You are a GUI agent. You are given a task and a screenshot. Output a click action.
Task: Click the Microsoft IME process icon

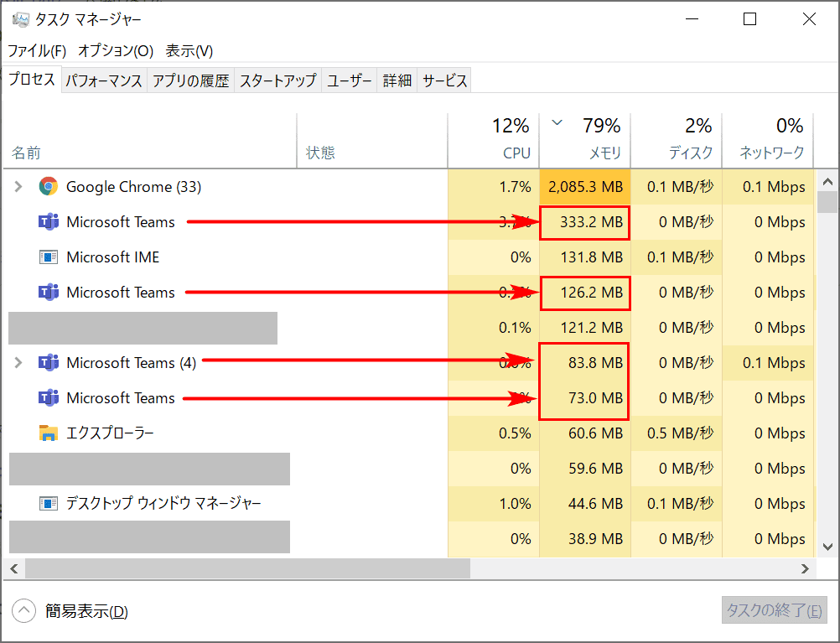click(49, 257)
